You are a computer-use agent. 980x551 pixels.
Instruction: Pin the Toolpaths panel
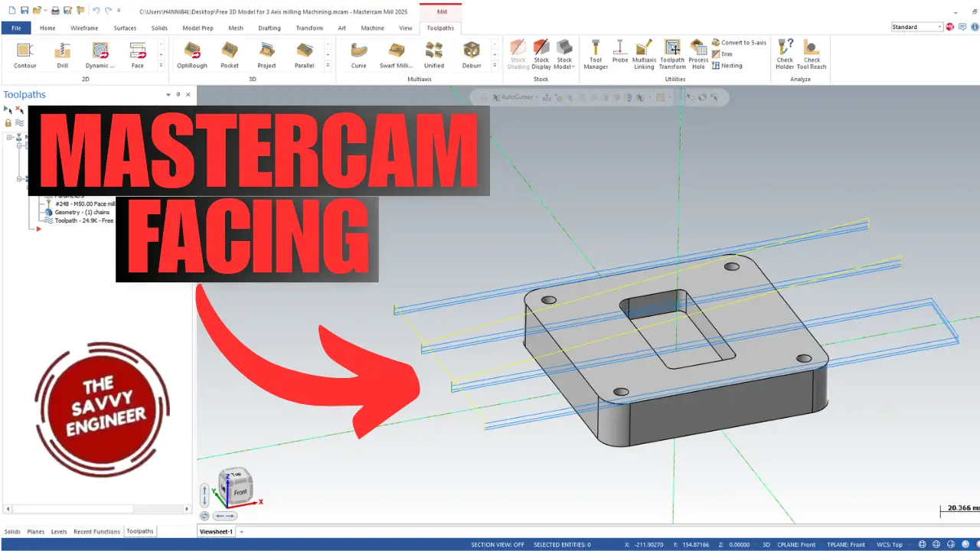pos(178,95)
